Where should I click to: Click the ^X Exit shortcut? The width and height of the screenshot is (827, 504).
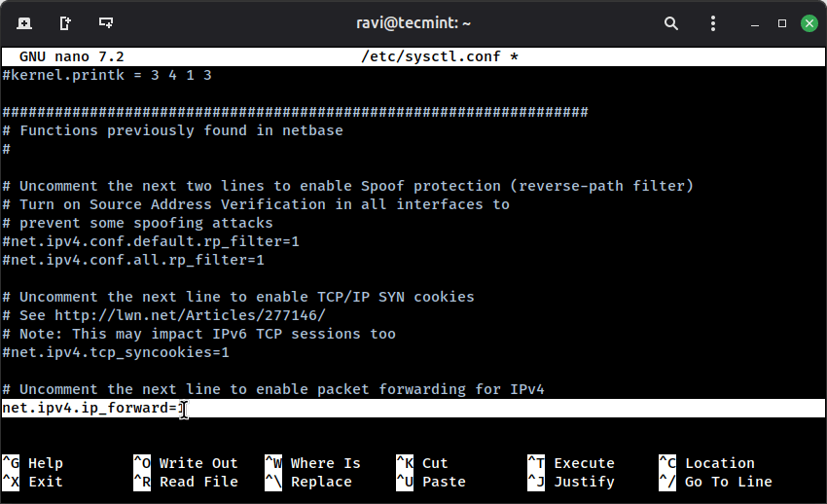[33, 482]
